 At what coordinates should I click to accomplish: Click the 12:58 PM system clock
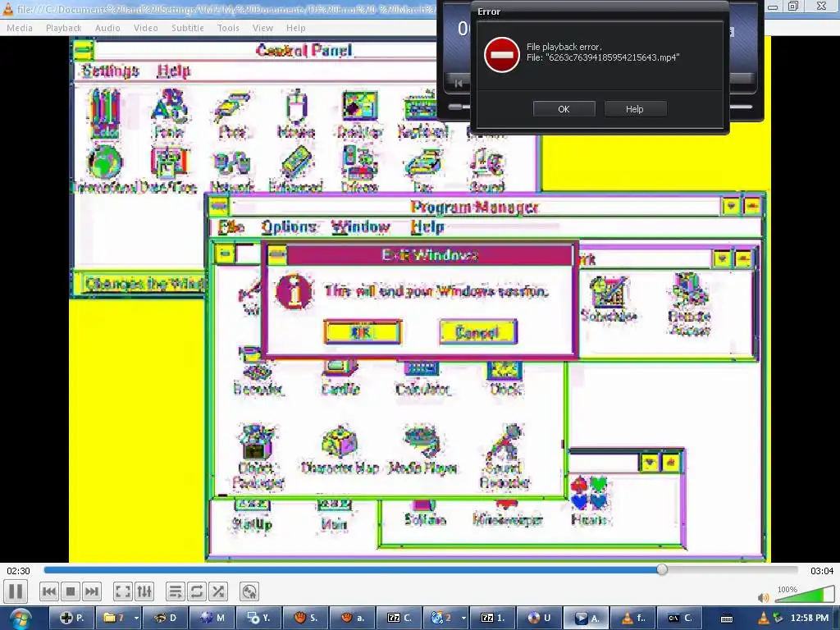click(810, 619)
